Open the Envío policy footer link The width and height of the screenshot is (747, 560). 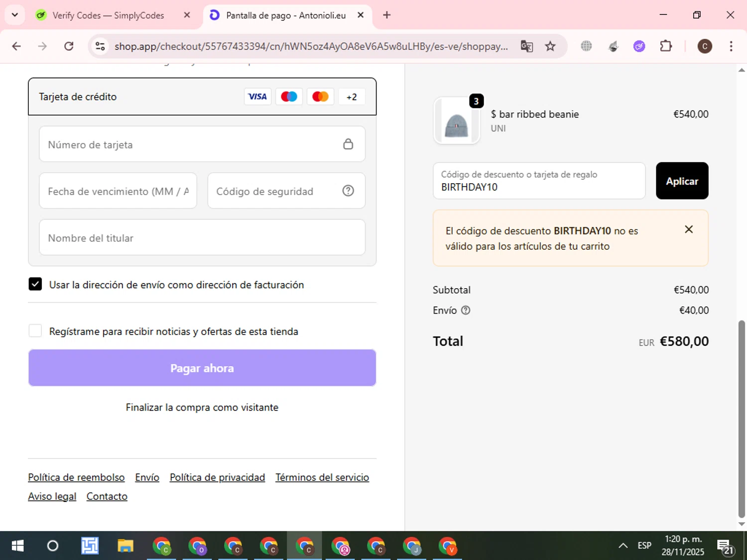point(147,477)
